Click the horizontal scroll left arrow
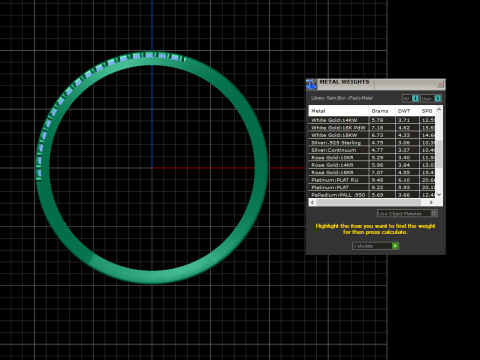This screenshot has height=360, width=480. 312,202
